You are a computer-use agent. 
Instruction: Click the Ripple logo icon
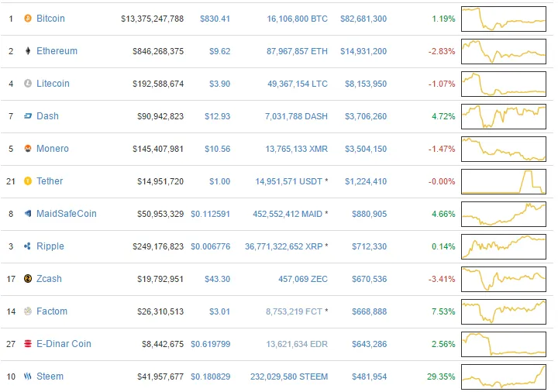[27, 246]
